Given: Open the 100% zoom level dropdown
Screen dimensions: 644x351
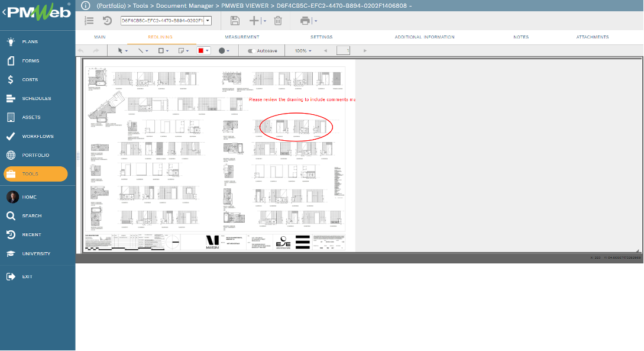Looking at the screenshot, I should click(x=303, y=50).
